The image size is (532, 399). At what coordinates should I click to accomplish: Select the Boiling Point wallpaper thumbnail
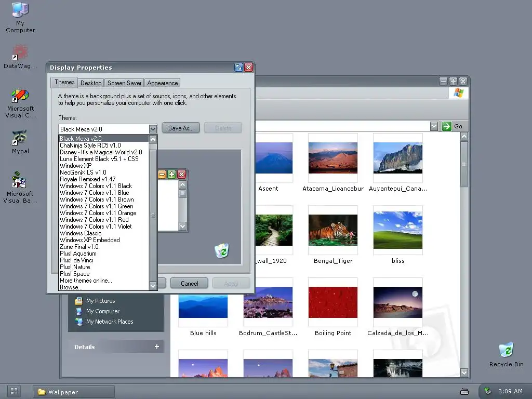(x=333, y=302)
